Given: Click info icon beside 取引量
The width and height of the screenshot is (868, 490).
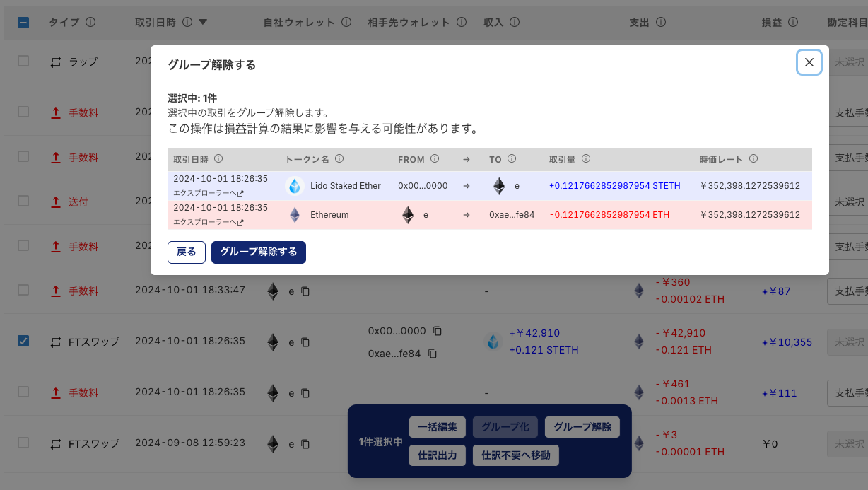Looking at the screenshot, I should pos(586,159).
